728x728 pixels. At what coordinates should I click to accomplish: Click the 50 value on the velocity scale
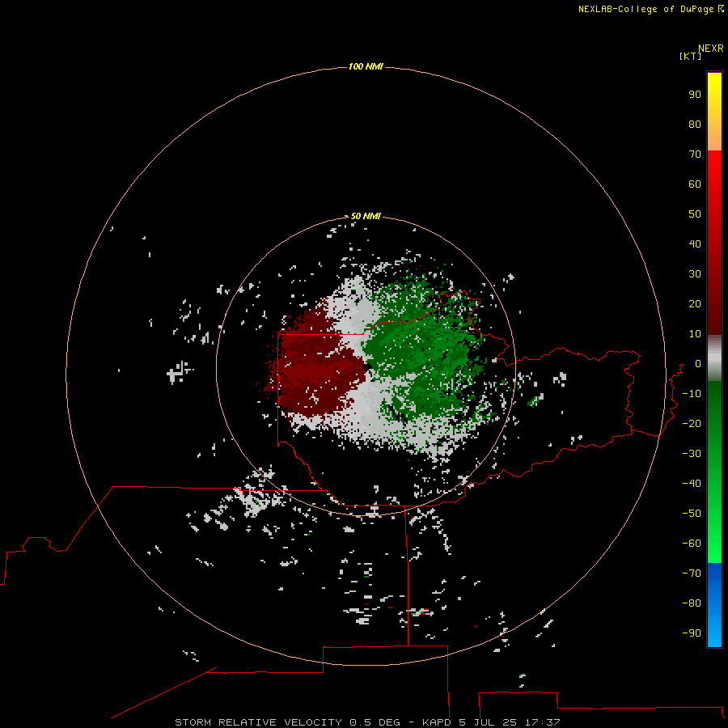click(695, 214)
